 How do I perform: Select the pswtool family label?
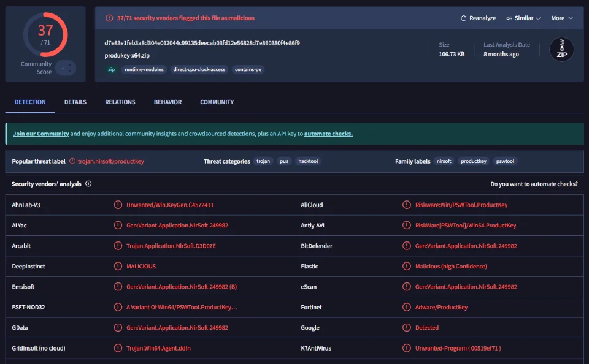pos(505,161)
